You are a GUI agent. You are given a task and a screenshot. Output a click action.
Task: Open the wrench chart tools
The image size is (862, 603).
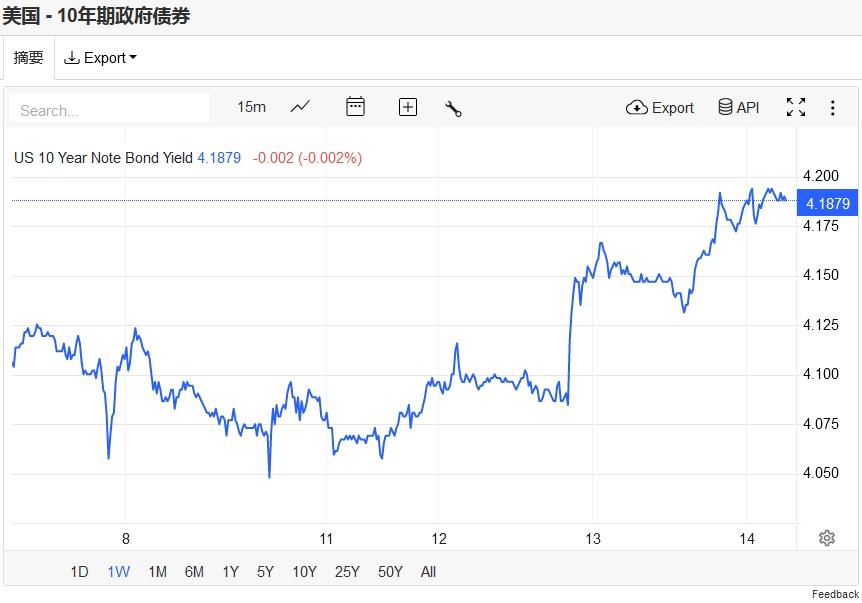click(x=453, y=108)
